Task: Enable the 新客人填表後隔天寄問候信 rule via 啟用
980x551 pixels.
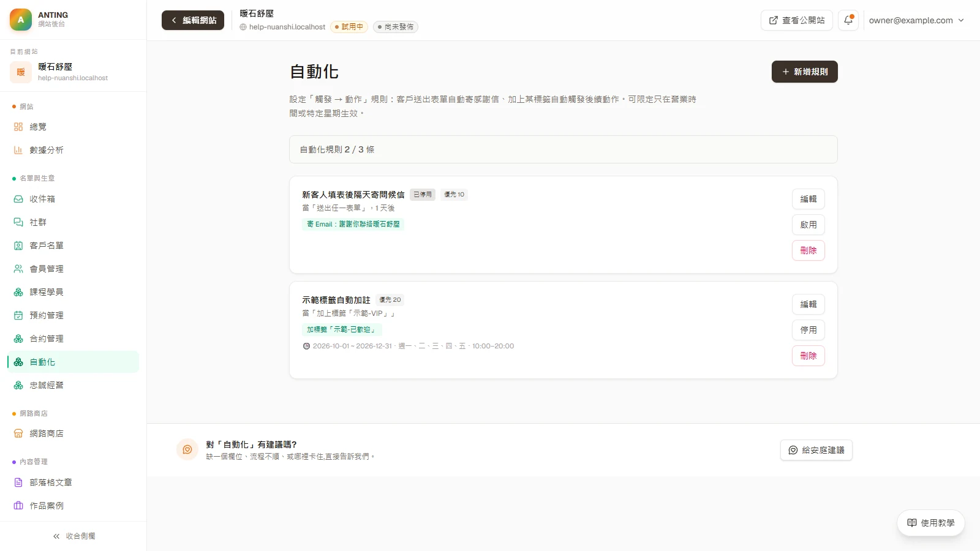Action: (809, 225)
